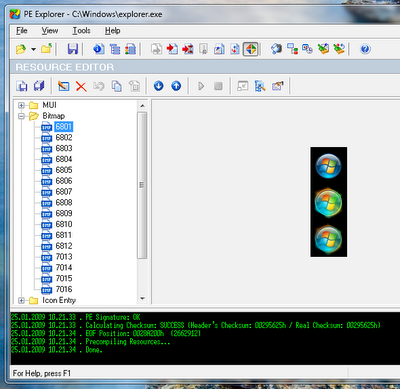
Task: Select bitmap resource 6801
Action: tap(63, 127)
